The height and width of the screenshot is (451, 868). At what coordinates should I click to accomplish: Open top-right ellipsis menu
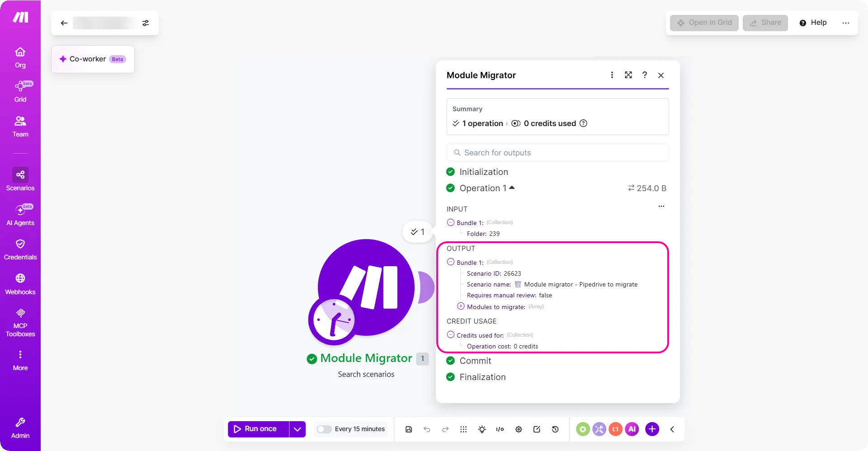pos(846,23)
